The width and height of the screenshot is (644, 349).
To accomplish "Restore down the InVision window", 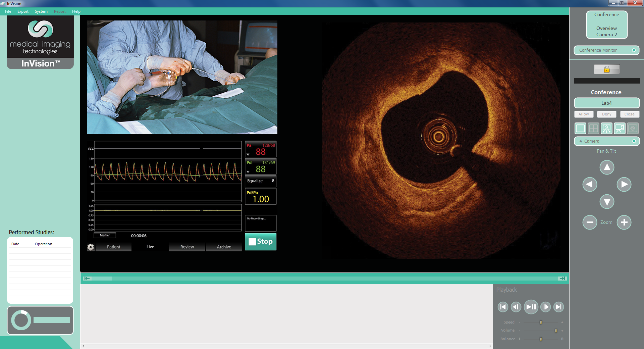I will (622, 3).
